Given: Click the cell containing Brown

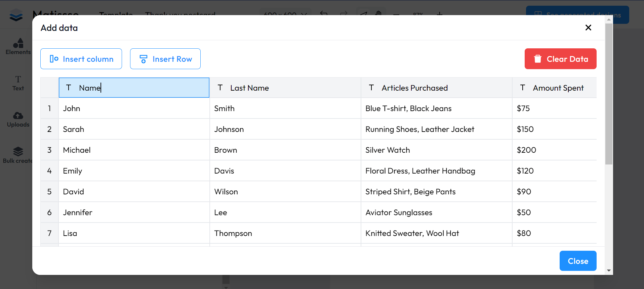Looking at the screenshot, I should (285, 150).
